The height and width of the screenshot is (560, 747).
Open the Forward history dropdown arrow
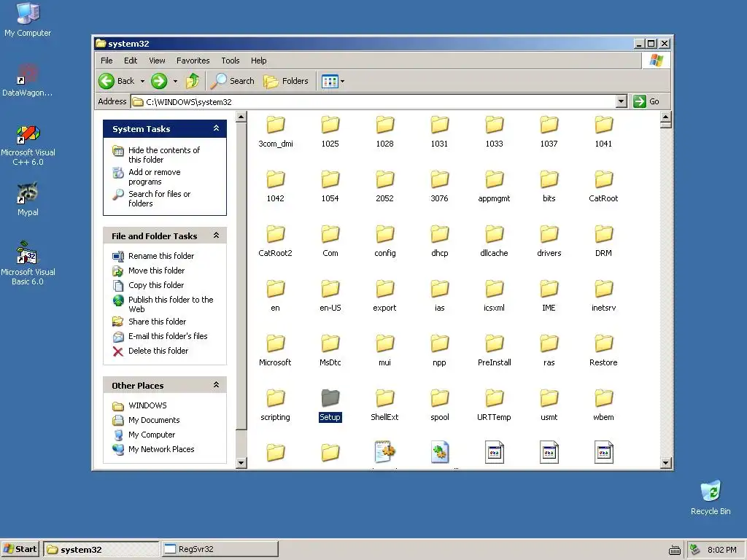coord(175,82)
